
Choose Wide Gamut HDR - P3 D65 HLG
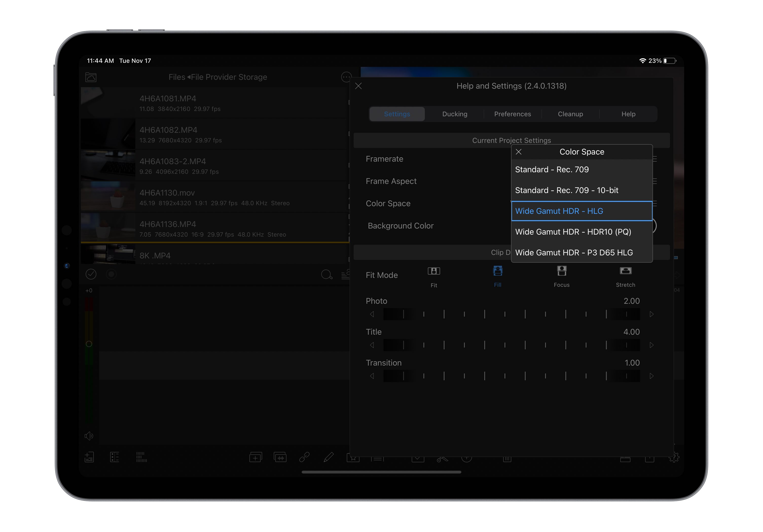[x=582, y=252]
